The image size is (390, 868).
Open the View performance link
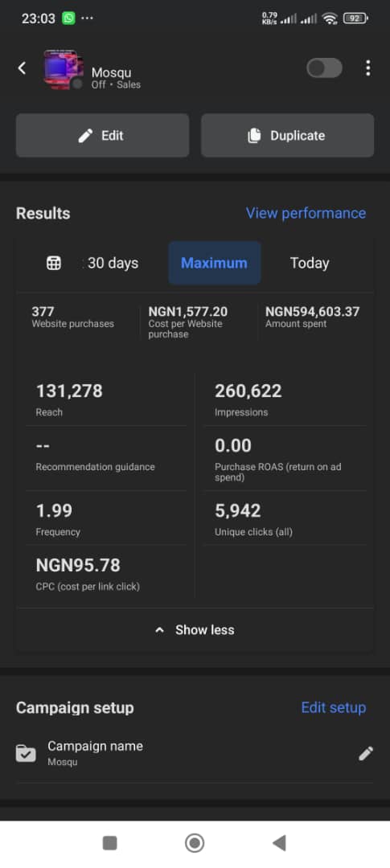[306, 213]
